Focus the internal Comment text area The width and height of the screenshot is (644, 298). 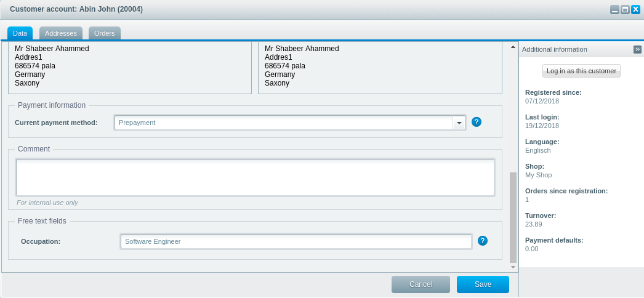(255, 177)
